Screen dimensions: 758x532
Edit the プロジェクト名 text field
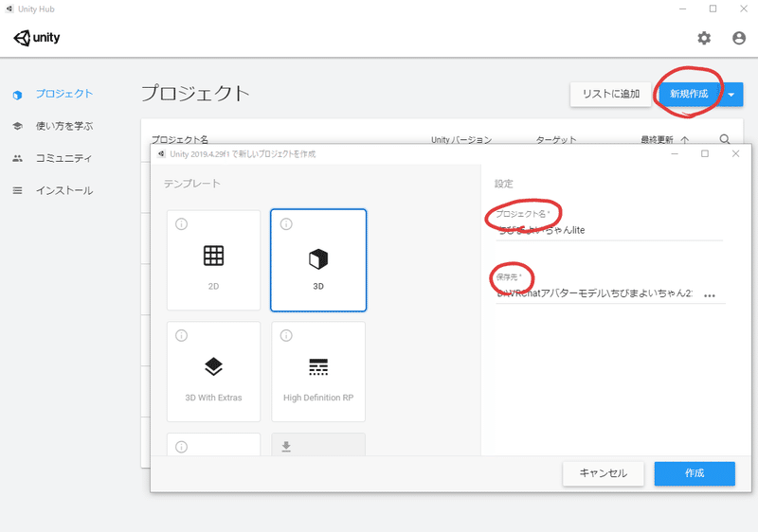pos(609,230)
